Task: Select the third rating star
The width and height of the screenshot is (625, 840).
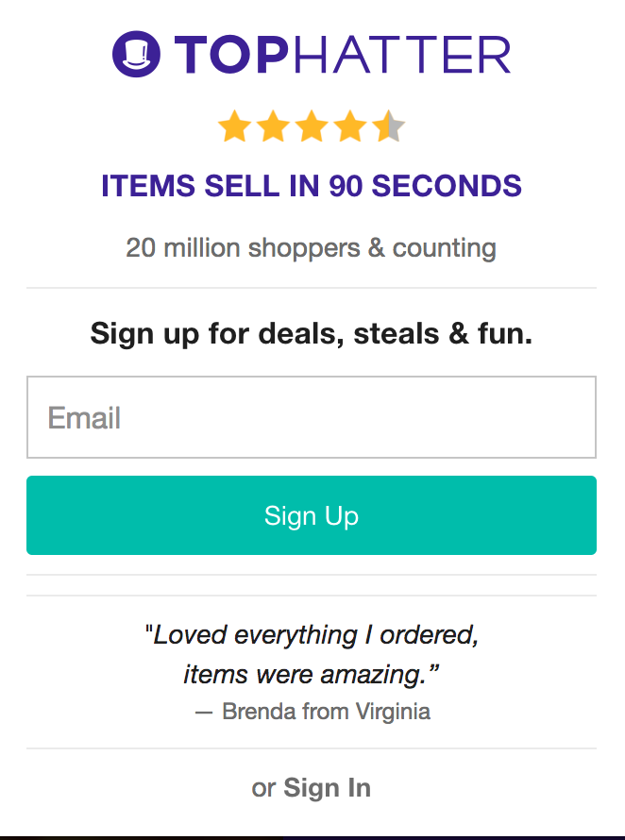Action: pyautogui.click(x=312, y=127)
